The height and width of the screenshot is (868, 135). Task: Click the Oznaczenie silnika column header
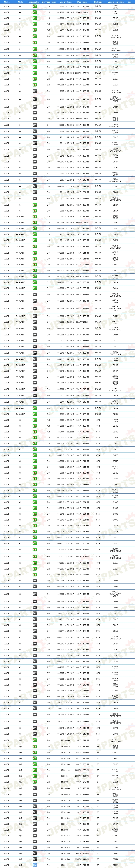coord(115,2)
